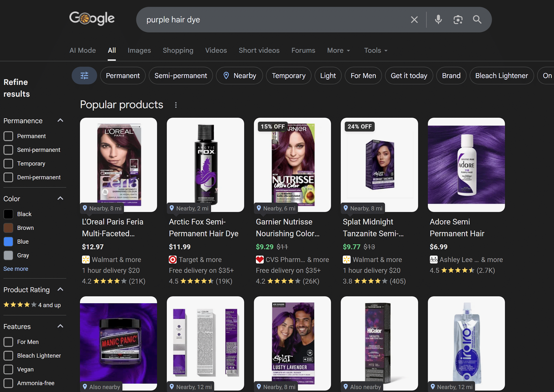Click the Google logo
Viewport: 554px width, 392px height.
coord(92,19)
